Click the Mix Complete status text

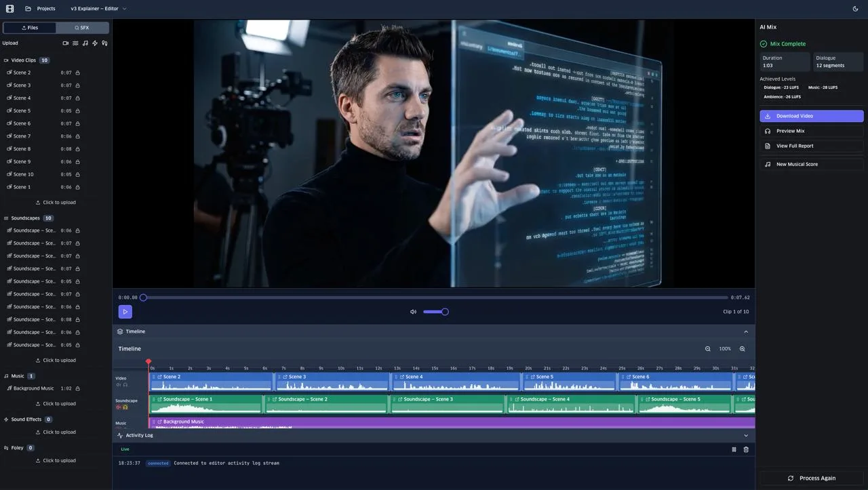pos(788,44)
